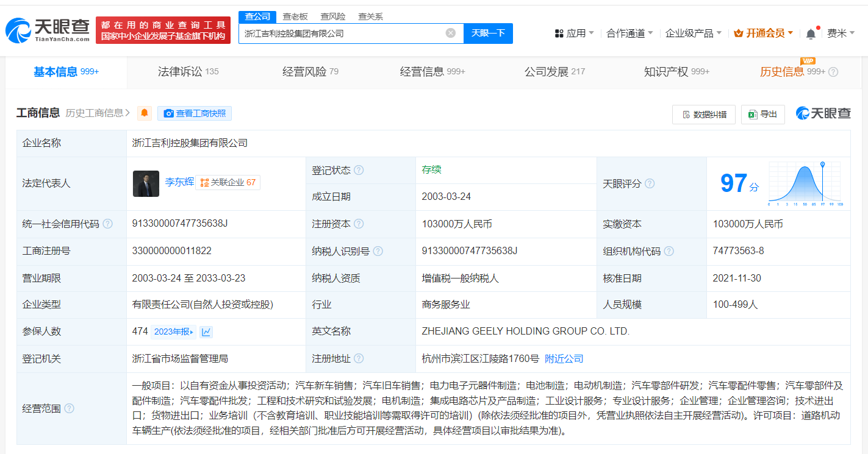Image resolution: width=868 pixels, height=454 pixels.
Task: Click the 天眼一下 search button
Action: click(x=488, y=33)
